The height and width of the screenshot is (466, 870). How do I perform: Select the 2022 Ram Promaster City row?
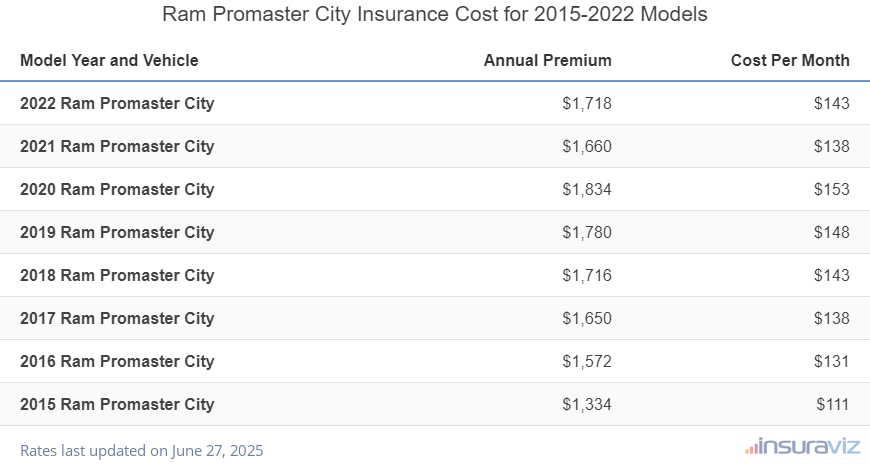[x=117, y=103]
